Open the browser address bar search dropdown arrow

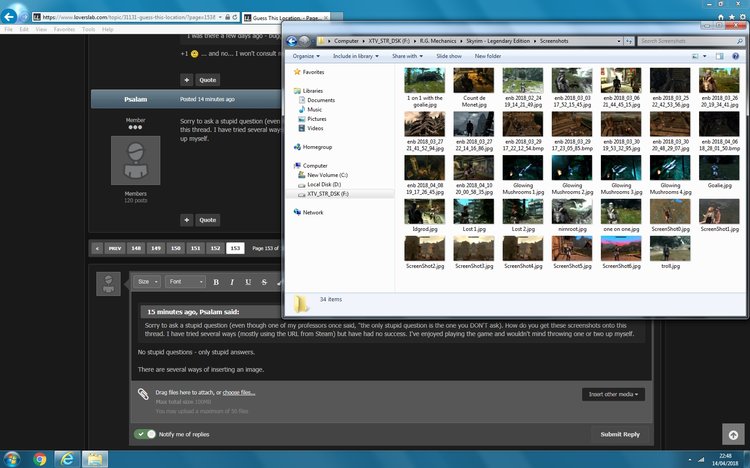[x=220, y=17]
